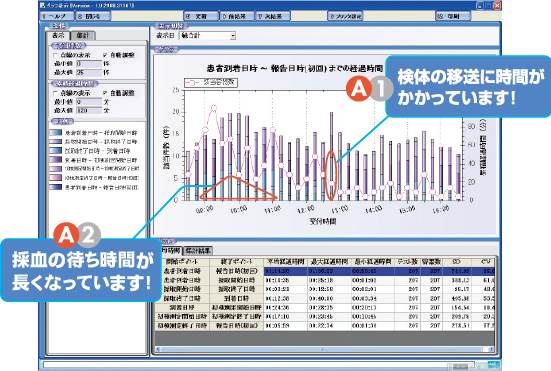Switch to the 集計結果 tab above table
The image size is (551, 371).
[198, 250]
